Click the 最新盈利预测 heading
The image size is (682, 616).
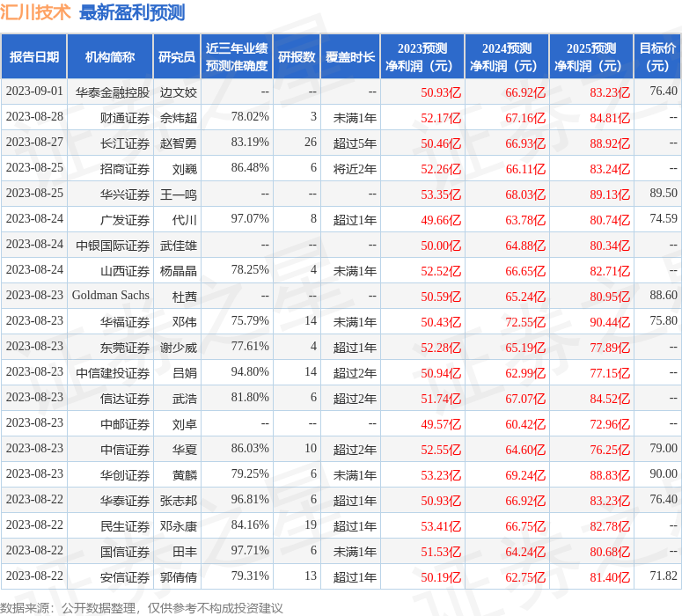pos(132,12)
